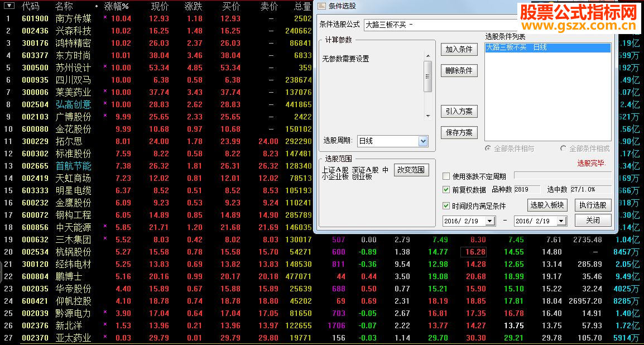
Task: Select stock row 杭锅股份
Action: [x=321, y=252]
